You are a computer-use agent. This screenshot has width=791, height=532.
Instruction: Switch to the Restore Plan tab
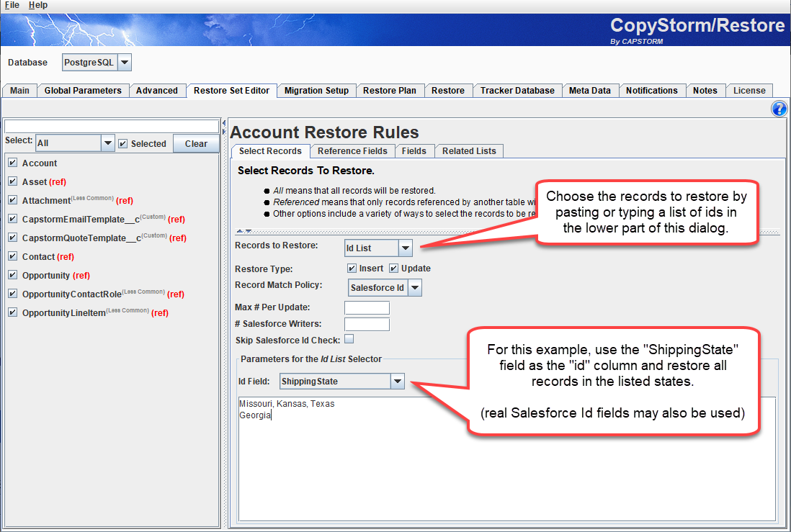390,91
